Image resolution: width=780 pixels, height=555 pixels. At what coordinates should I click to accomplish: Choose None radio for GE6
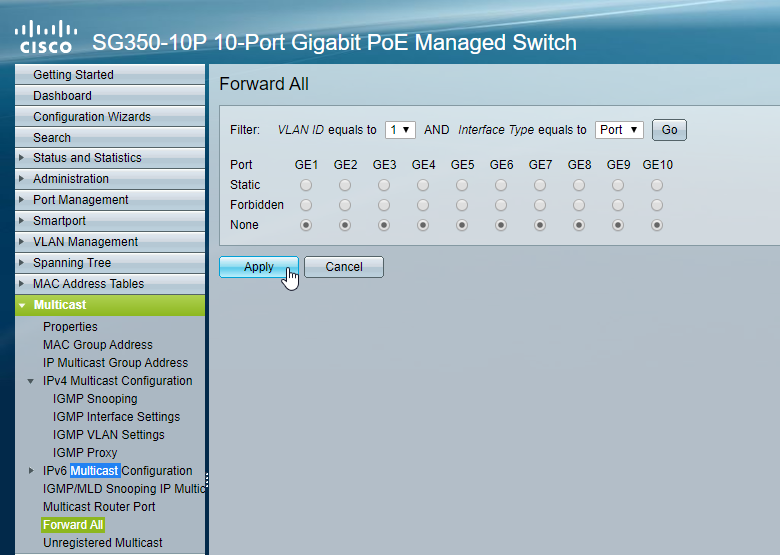click(501, 225)
